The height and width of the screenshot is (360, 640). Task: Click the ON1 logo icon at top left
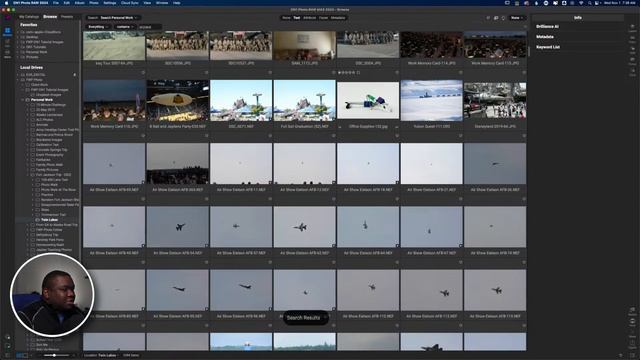7,17
